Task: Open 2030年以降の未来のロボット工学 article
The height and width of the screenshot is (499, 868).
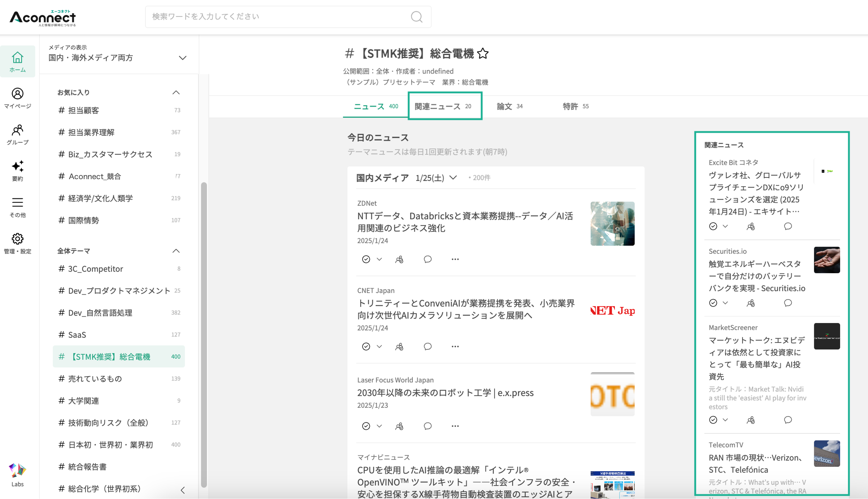Action: [445, 393]
